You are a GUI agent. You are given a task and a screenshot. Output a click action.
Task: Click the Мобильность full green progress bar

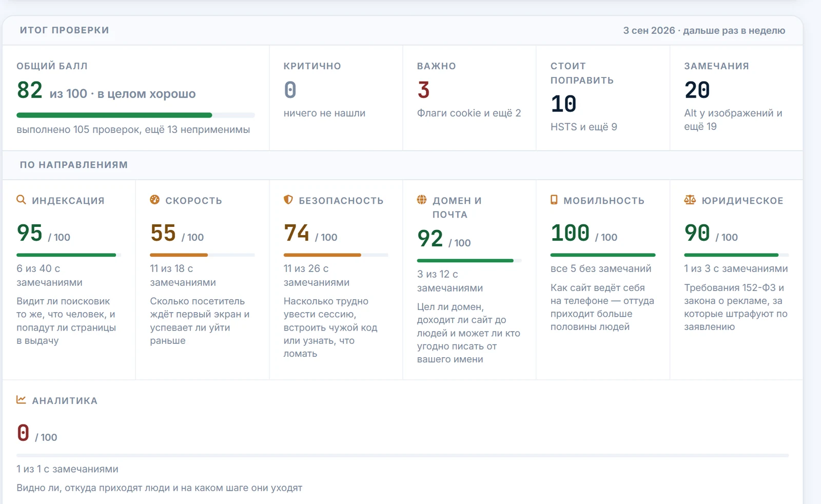[x=603, y=255]
